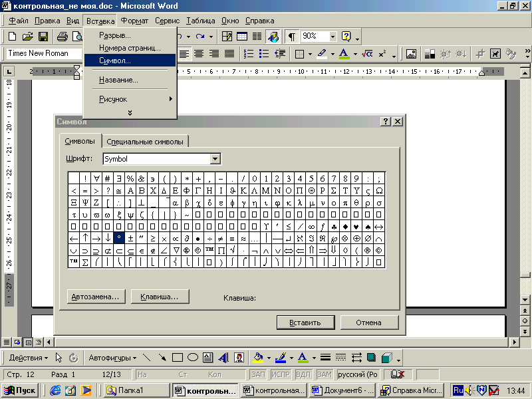Image resolution: width=532 pixels, height=399 pixels.
Task: Decrease the paragraph indent
Action: [x=280, y=54]
